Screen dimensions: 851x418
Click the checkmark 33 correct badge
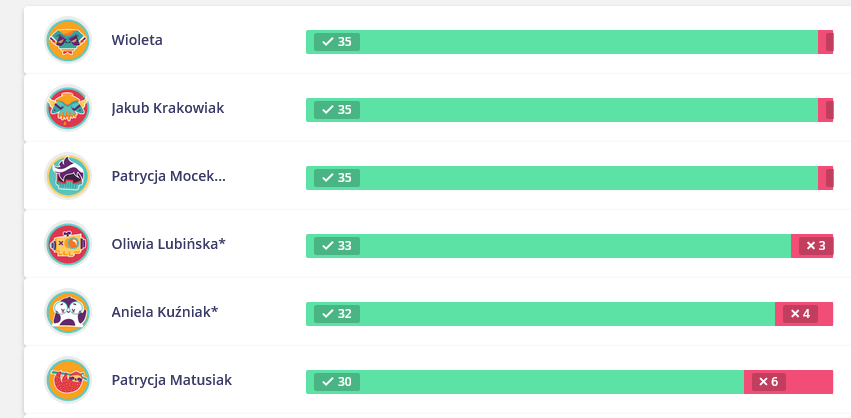coord(336,246)
